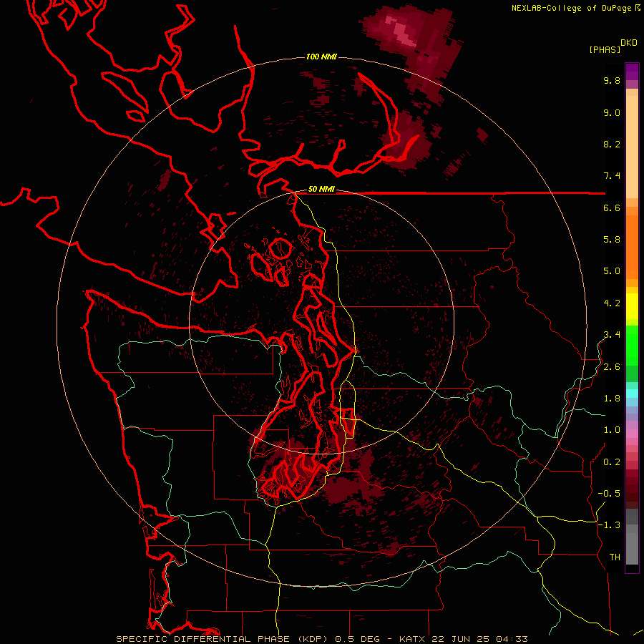Select the 1.8 legend value
This screenshot has height=644, width=644.
point(612,399)
